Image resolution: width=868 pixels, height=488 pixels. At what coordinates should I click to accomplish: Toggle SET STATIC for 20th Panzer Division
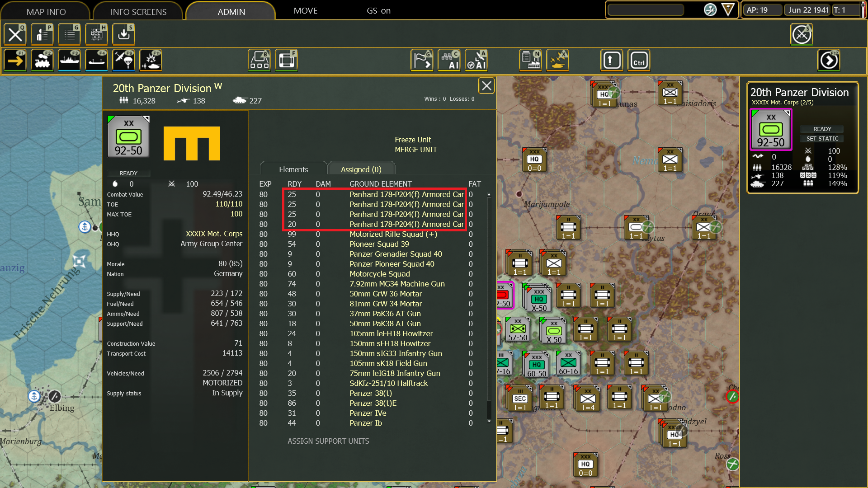pyautogui.click(x=822, y=139)
